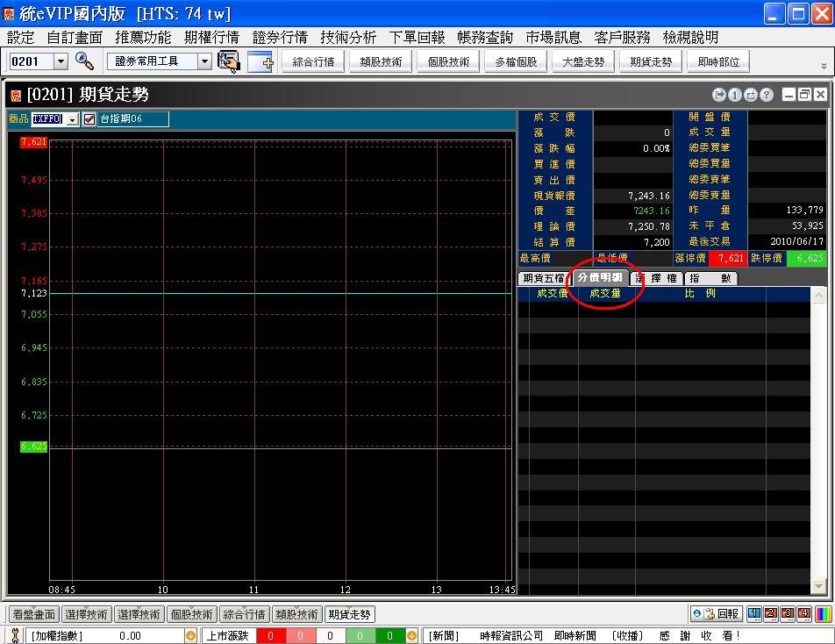Click the 即時部位 toolbar button
The width and height of the screenshot is (835, 644).
pyautogui.click(x=718, y=61)
